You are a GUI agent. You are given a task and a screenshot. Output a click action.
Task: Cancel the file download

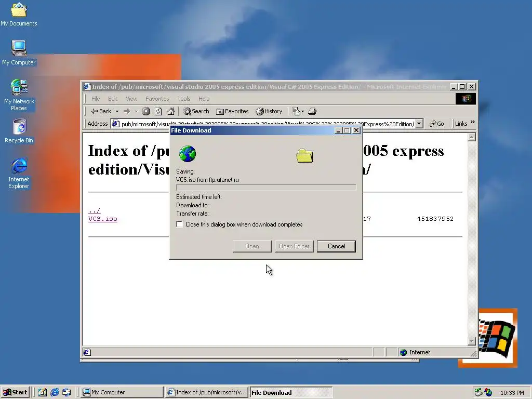336,246
